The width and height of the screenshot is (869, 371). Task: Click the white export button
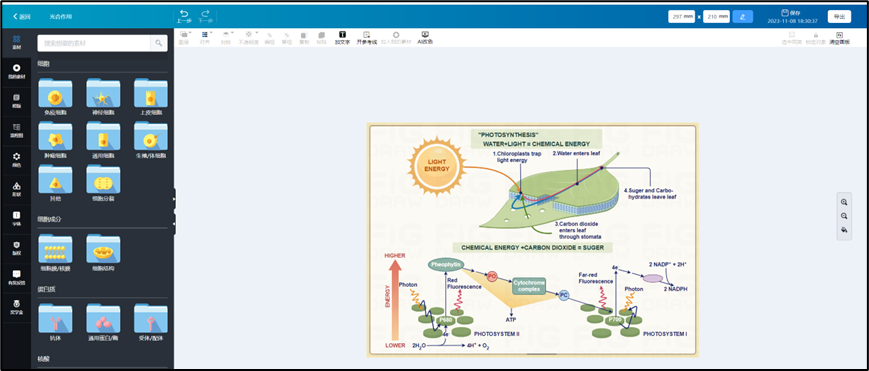[x=839, y=17]
